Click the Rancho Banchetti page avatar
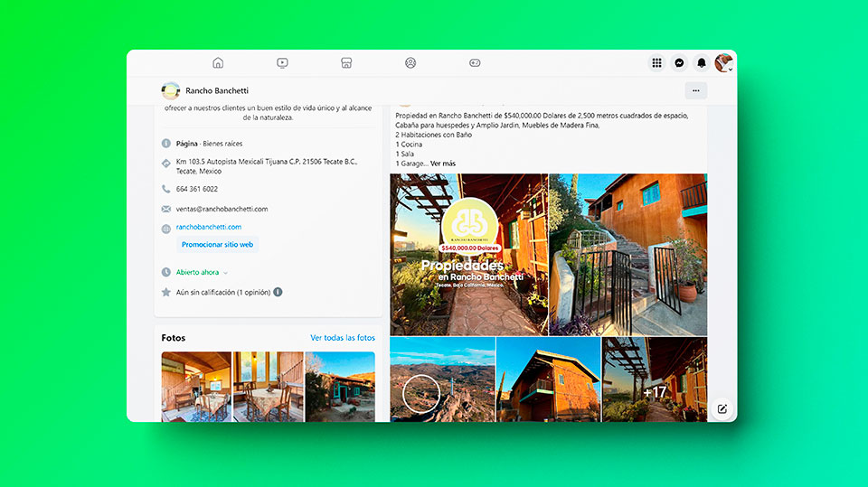This screenshot has width=868, height=487. pyautogui.click(x=171, y=90)
